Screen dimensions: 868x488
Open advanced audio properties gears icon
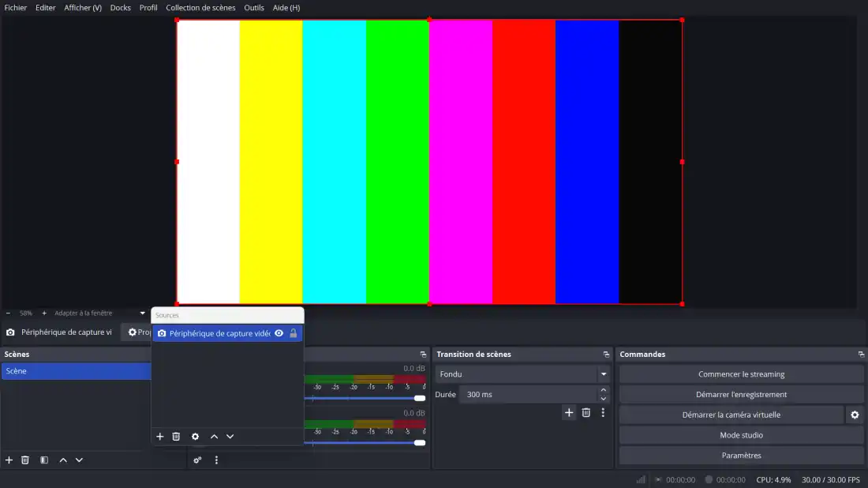[x=198, y=460]
